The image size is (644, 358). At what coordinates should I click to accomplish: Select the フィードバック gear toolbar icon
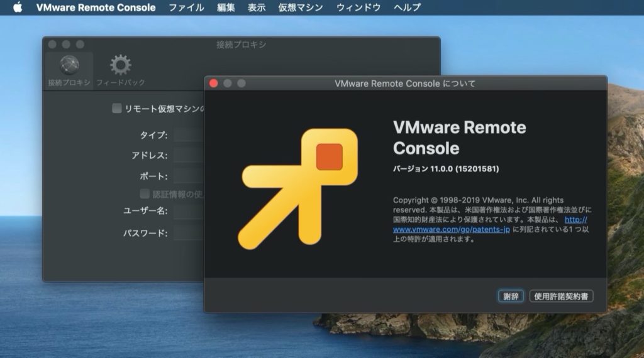point(120,70)
